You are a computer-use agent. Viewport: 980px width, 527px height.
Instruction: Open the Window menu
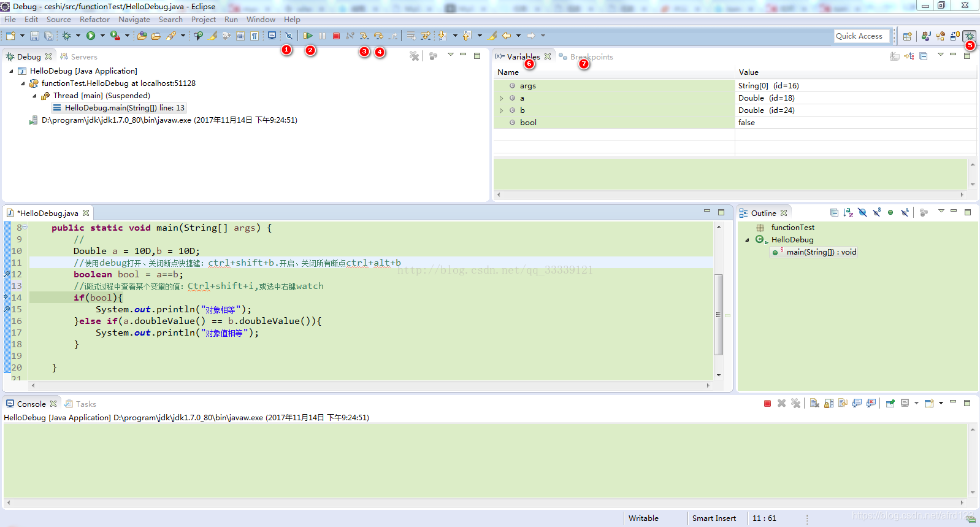(261, 20)
